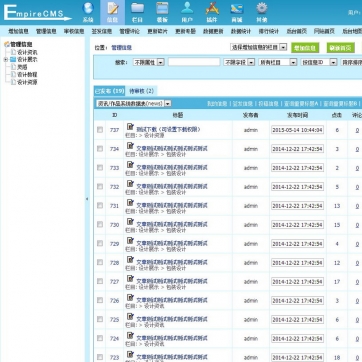Open 后台首页 in the submenu bar

pos(296,32)
